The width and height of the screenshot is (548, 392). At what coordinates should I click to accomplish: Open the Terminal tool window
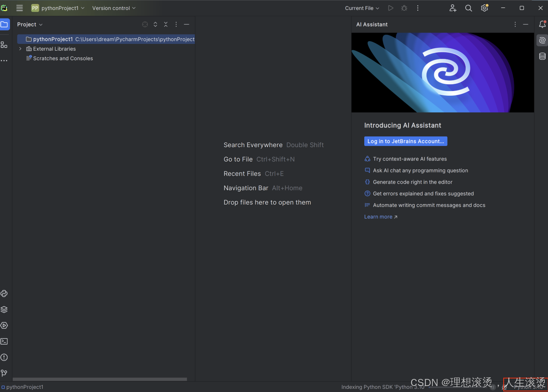point(4,341)
